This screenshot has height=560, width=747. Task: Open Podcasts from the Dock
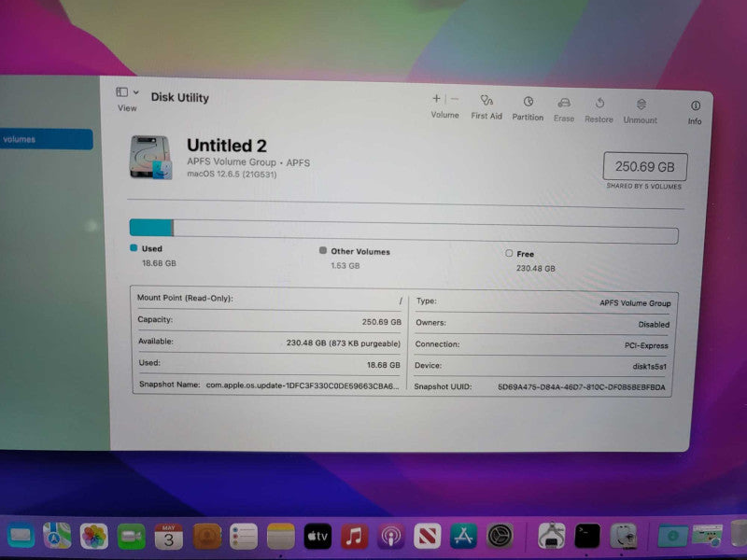[391, 537]
